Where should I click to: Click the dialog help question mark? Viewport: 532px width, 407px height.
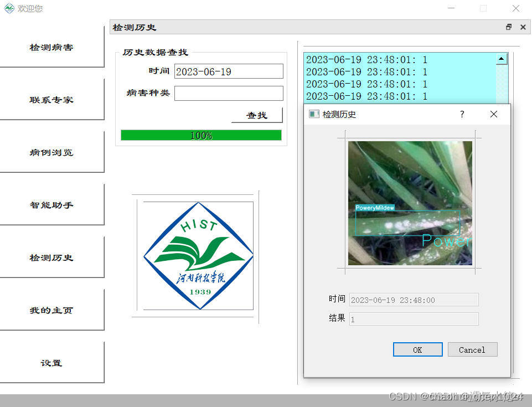(462, 114)
